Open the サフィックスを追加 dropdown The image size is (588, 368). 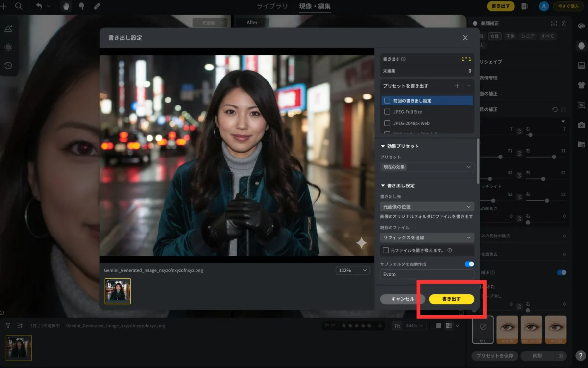(427, 237)
